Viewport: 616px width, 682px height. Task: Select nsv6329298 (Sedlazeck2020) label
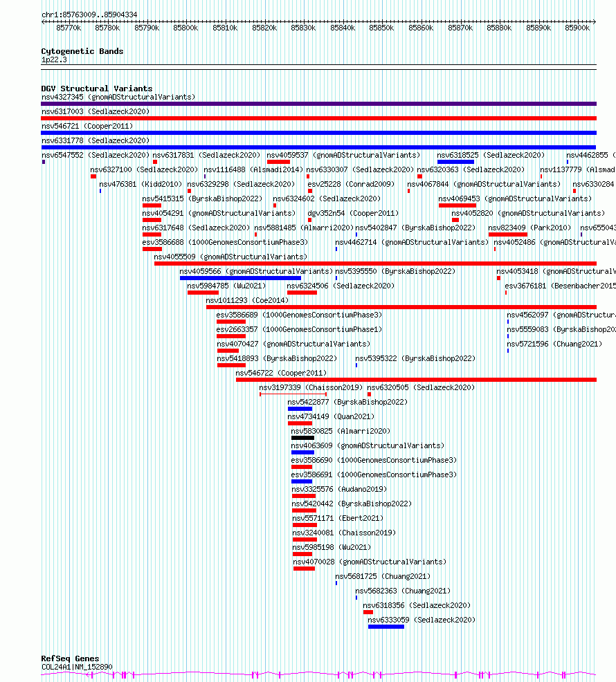pyautogui.click(x=241, y=184)
